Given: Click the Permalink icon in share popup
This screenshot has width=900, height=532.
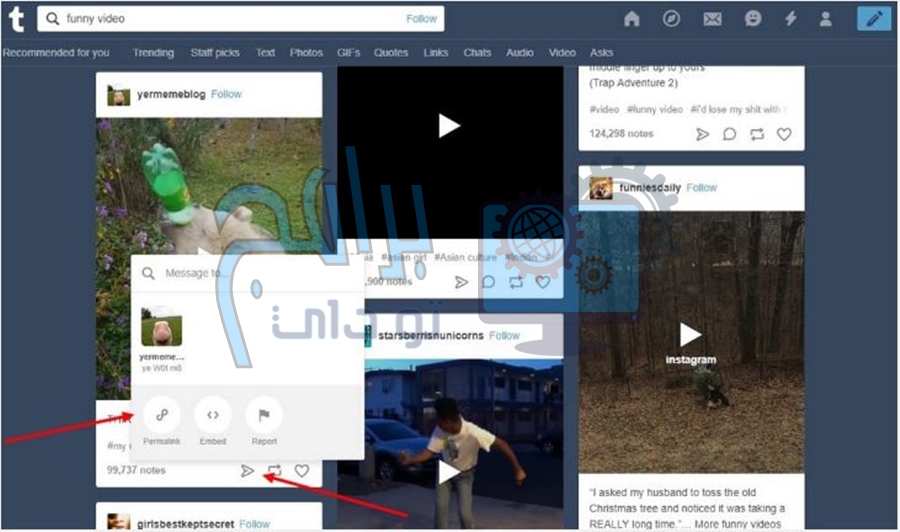Looking at the screenshot, I should 160,415.
